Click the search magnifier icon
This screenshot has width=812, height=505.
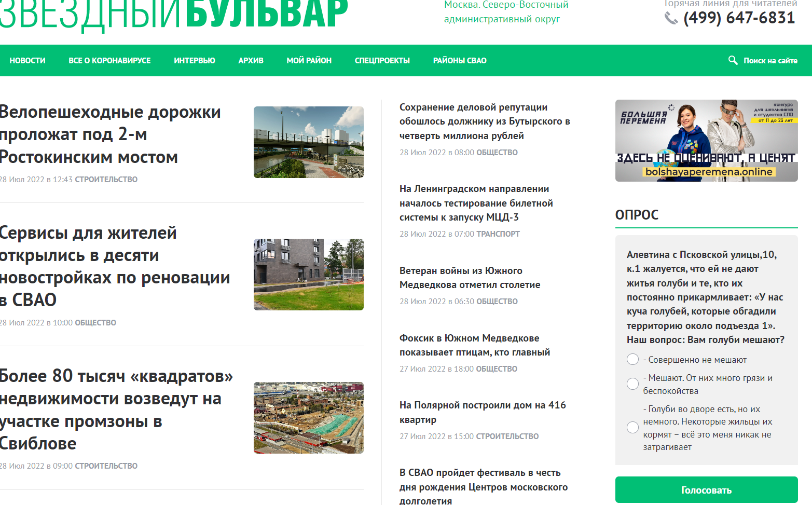(733, 60)
